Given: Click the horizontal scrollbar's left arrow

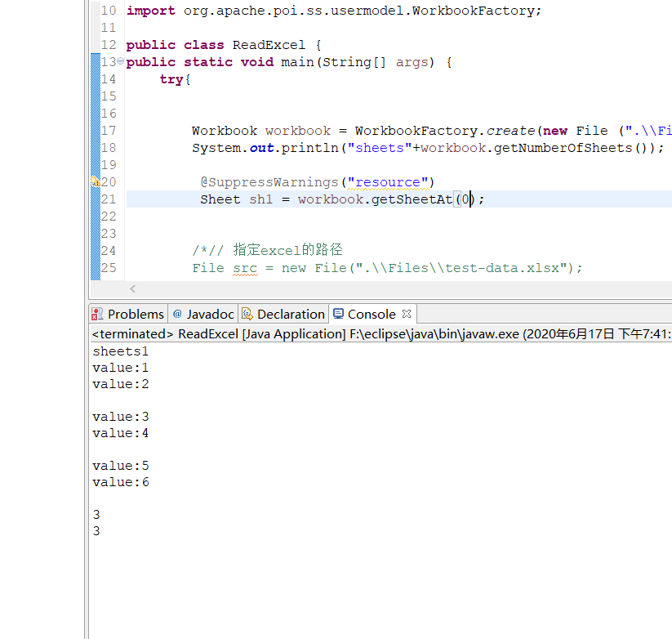Looking at the screenshot, I should click(132, 288).
